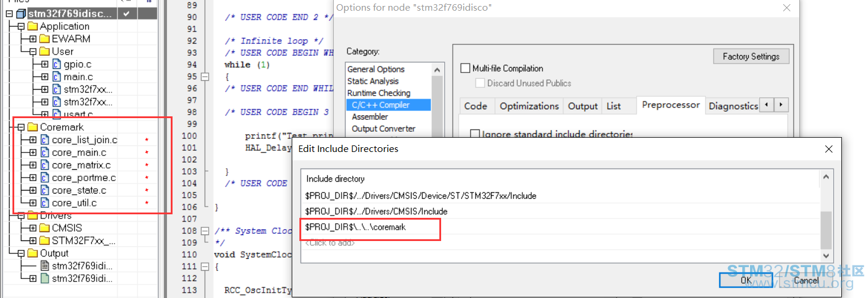Expand the CMSIS tree node
The width and height of the screenshot is (868, 298).
tap(33, 228)
